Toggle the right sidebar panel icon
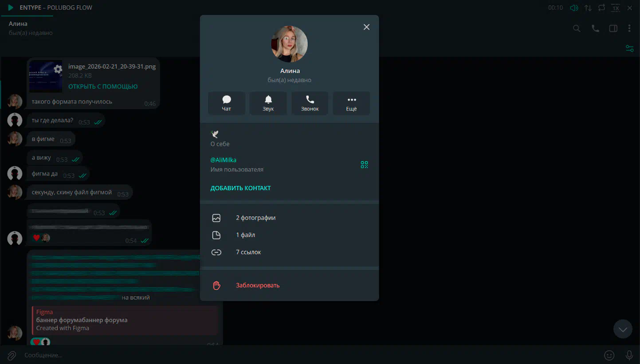 pos(613,28)
